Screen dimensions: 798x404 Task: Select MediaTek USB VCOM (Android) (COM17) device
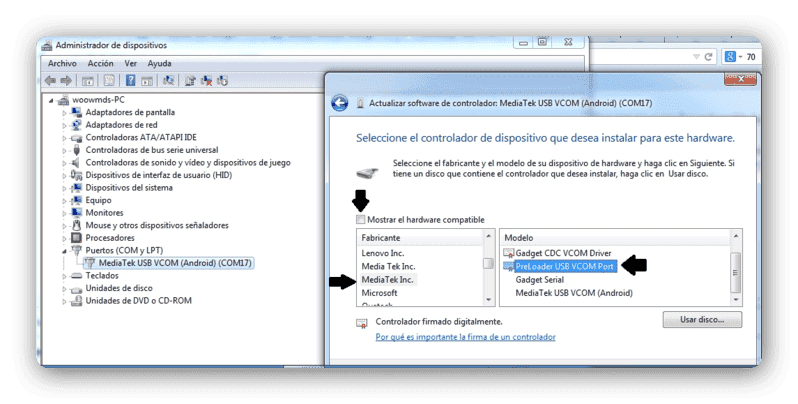click(x=175, y=263)
